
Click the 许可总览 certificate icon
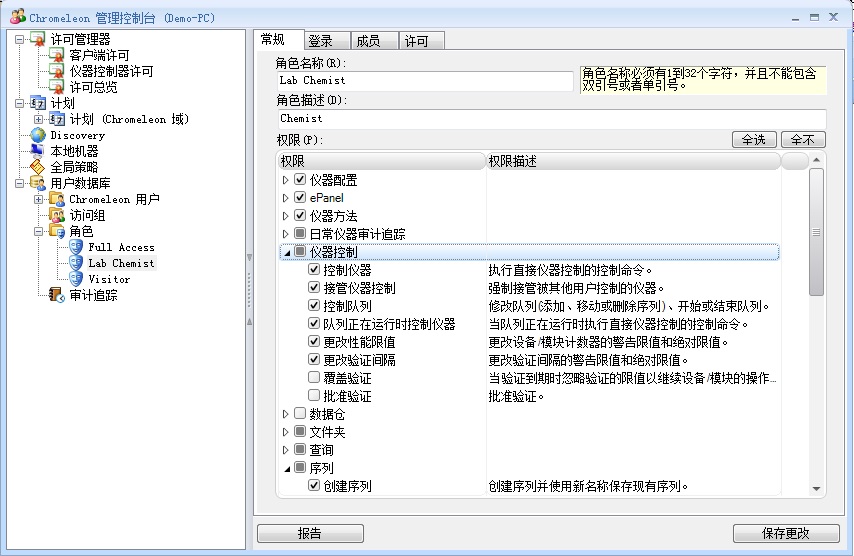56,87
